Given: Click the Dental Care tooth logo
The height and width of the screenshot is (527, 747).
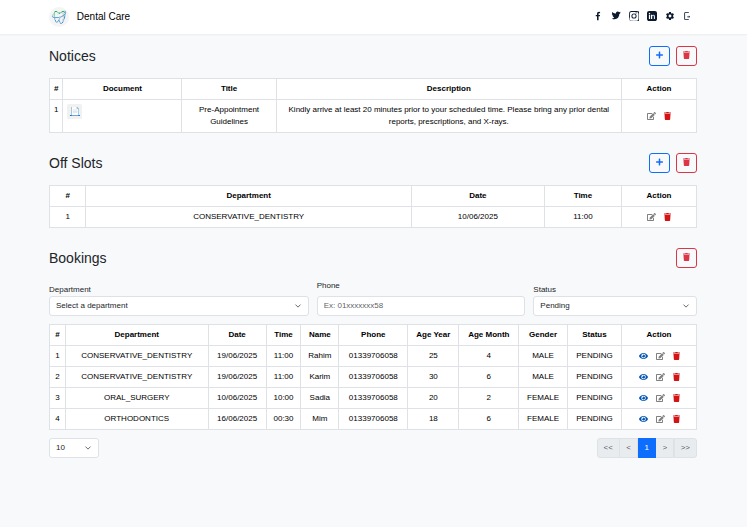Looking at the screenshot, I should coord(59,17).
